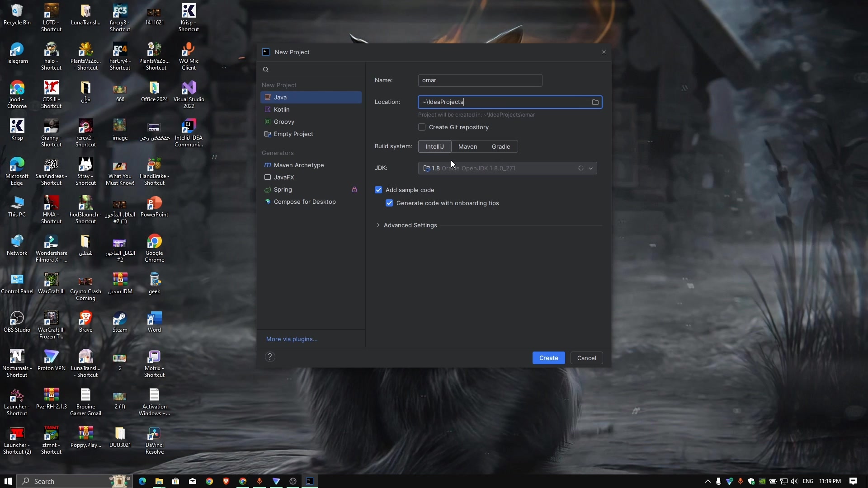Image resolution: width=868 pixels, height=488 pixels.
Task: Select Maven build system
Action: click(467, 146)
